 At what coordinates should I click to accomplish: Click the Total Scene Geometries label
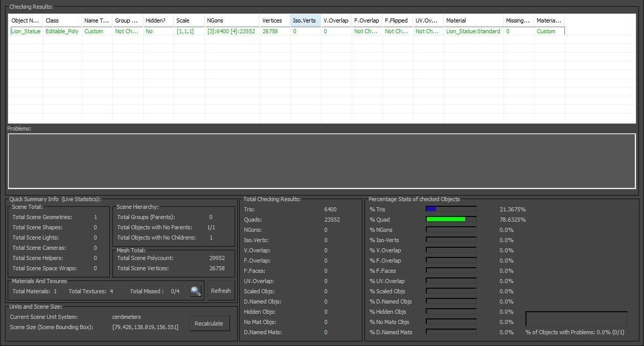[x=42, y=217]
